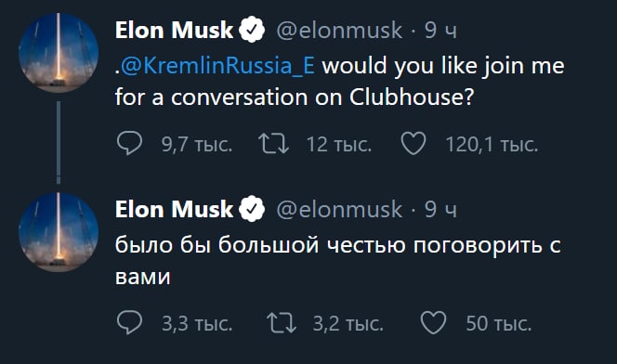The image size is (617, 364).
Task: Click @elonmusk handle in first tweet
Action: tap(339, 31)
